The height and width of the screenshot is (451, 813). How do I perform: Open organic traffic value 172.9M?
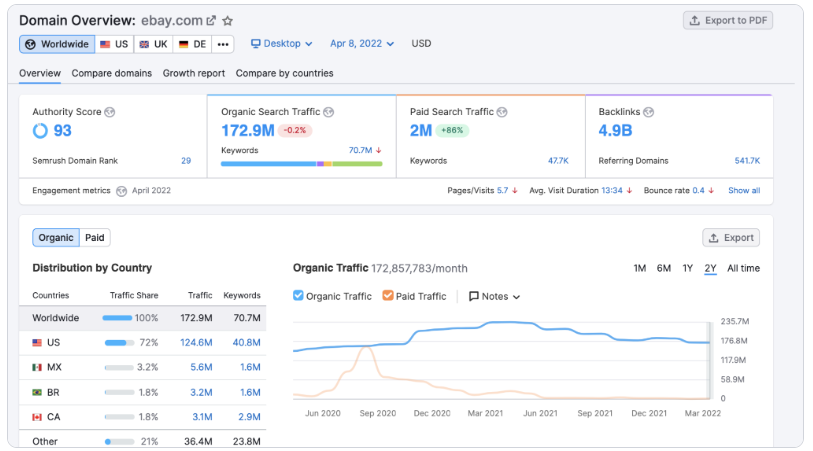pos(247,131)
